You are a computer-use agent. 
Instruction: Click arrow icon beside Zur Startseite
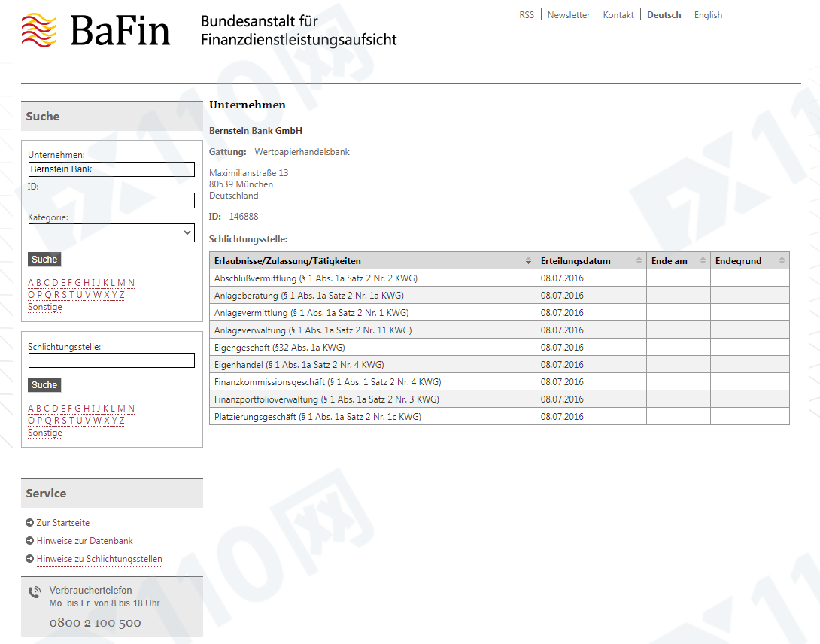tap(30, 523)
